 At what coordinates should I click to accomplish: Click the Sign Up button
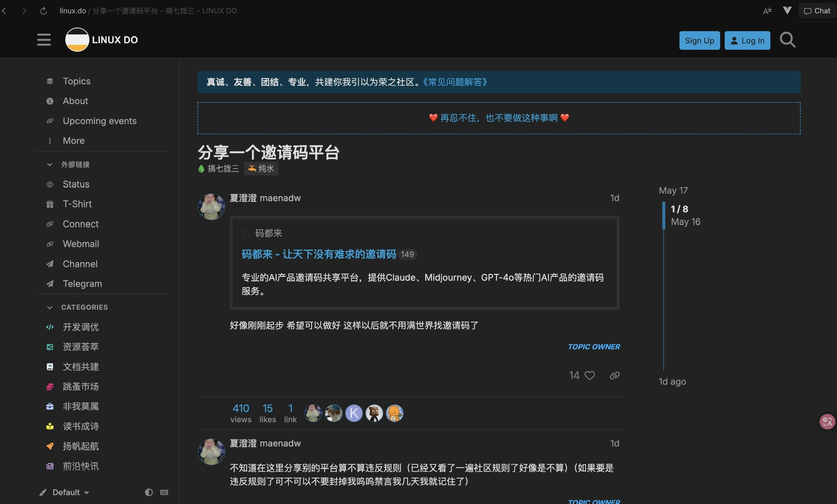pyautogui.click(x=699, y=40)
